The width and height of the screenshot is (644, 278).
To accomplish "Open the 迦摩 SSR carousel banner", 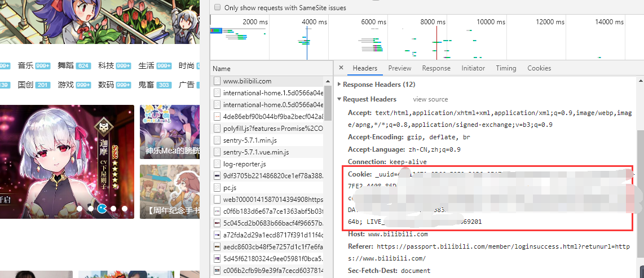I will tap(67, 161).
